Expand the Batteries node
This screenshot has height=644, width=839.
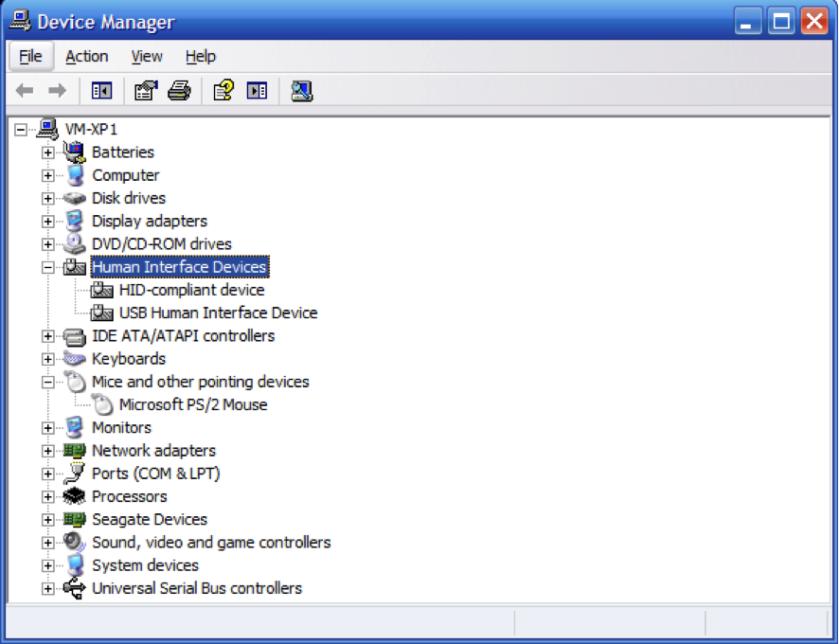[x=47, y=152]
